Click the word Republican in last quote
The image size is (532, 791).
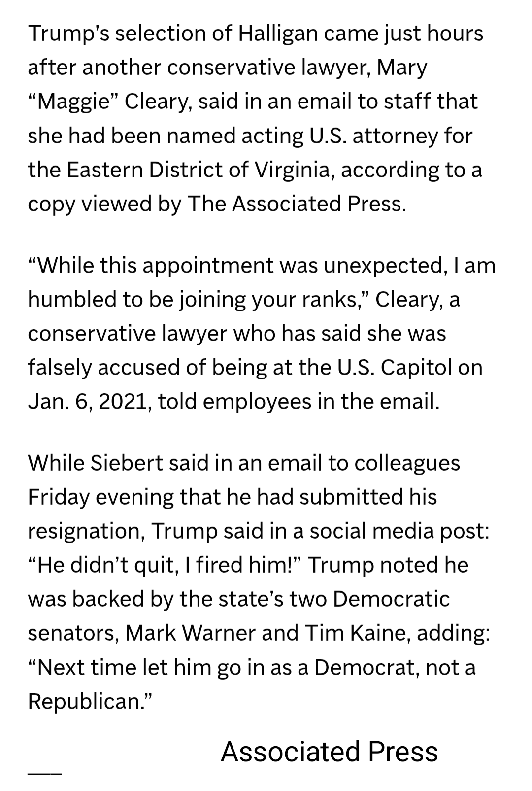(85, 701)
